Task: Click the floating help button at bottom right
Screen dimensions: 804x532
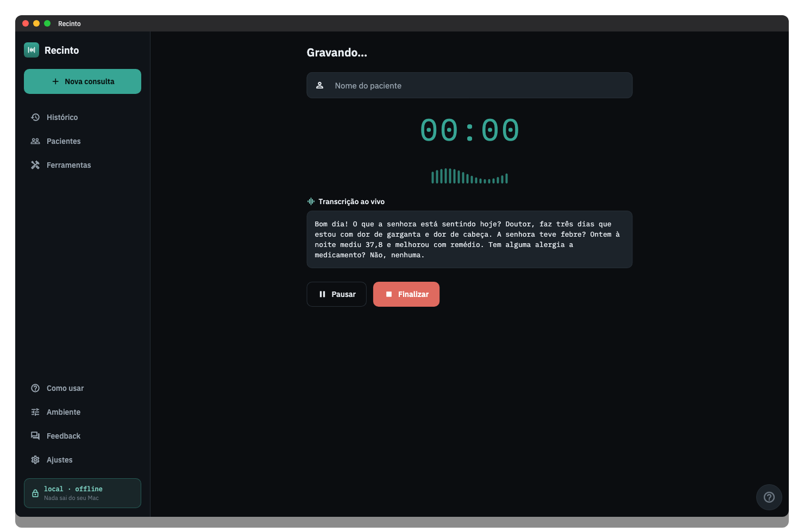Action: [769, 497]
